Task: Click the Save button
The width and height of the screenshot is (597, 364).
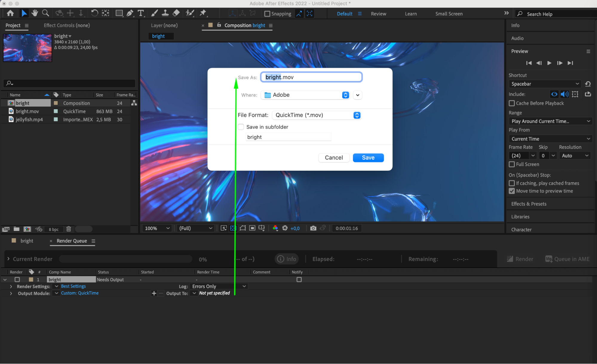Action: point(368,158)
